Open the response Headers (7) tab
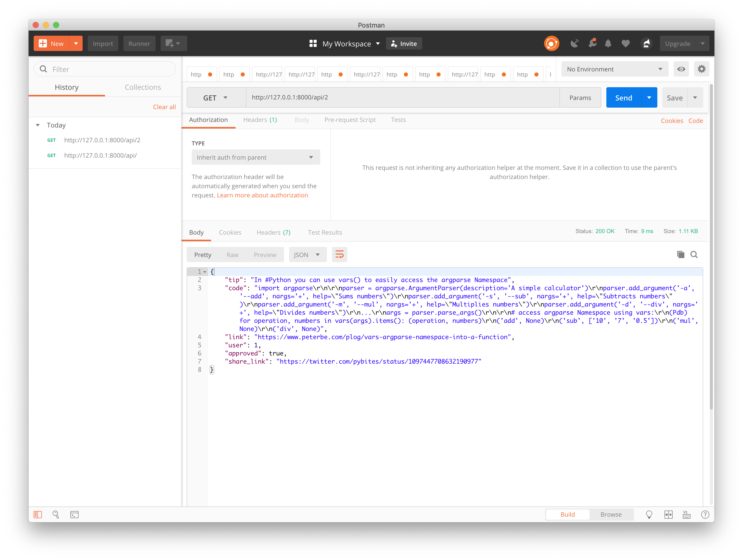743x560 pixels. click(273, 233)
